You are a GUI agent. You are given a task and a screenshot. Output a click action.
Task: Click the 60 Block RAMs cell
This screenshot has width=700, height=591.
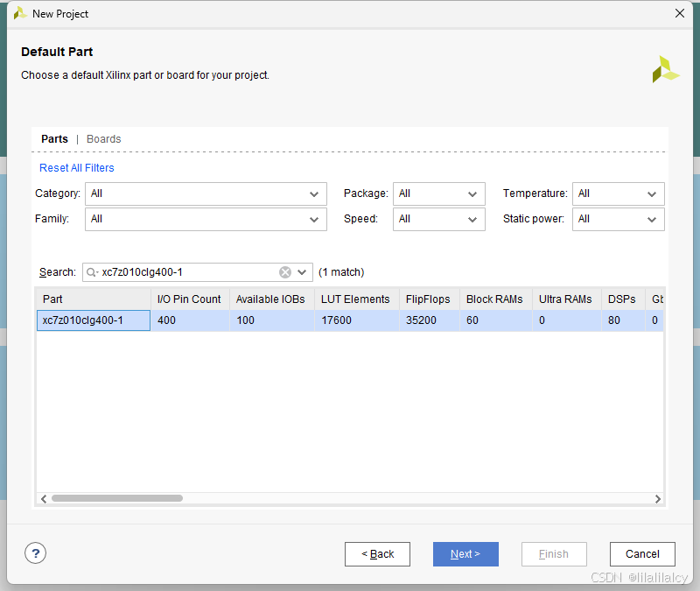[496, 320]
